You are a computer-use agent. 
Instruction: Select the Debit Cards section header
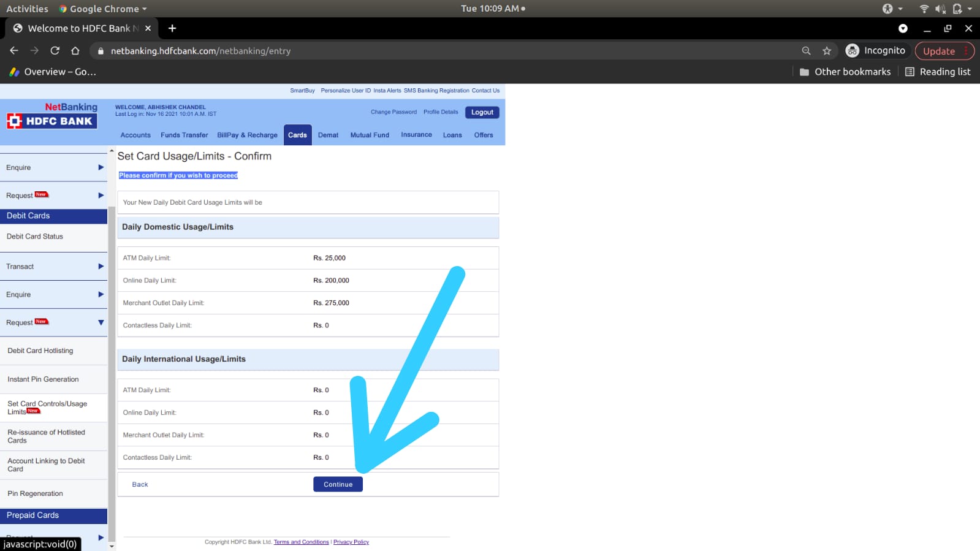coord(53,216)
